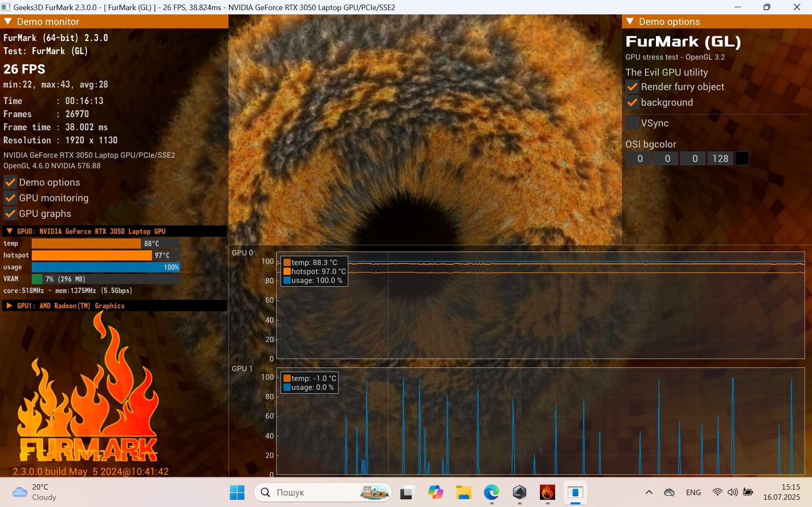
Task: Click the Frames 26970 line
Action: tap(46, 114)
